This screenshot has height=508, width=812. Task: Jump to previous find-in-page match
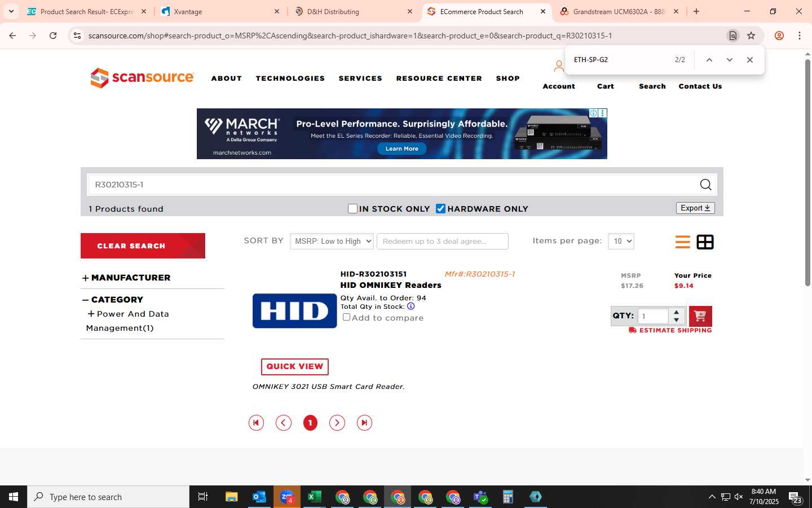(x=709, y=60)
